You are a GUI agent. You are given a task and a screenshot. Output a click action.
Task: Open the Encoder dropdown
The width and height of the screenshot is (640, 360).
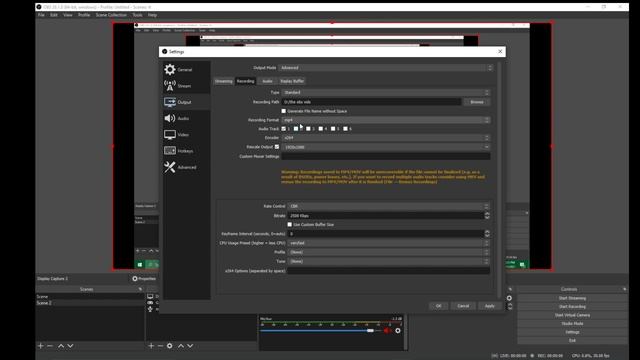click(x=386, y=138)
